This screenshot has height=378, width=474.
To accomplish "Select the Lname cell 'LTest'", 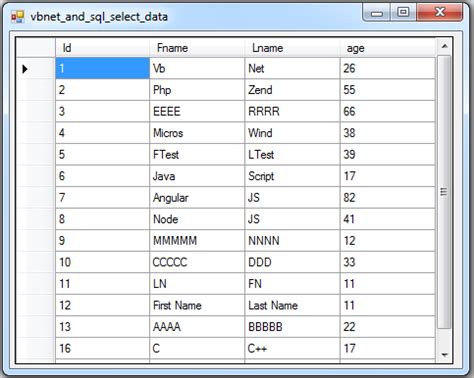I will click(x=292, y=154).
